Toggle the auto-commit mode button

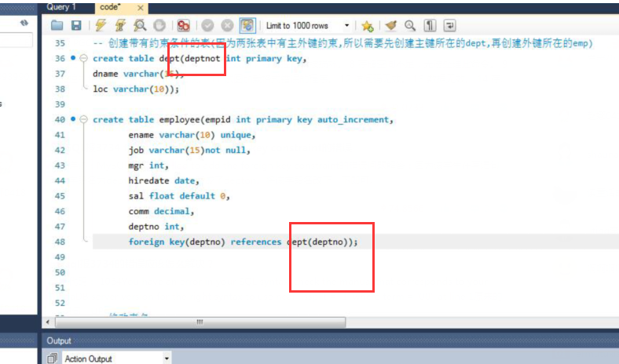[247, 26]
